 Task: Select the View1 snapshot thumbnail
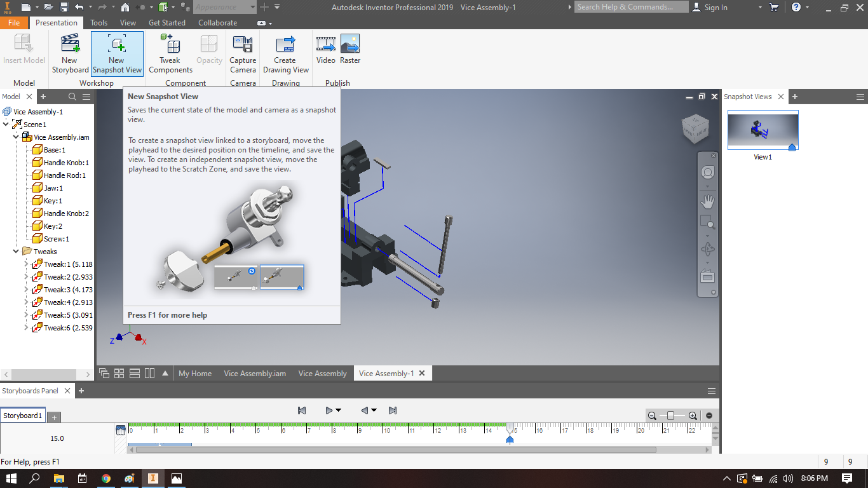[763, 130]
